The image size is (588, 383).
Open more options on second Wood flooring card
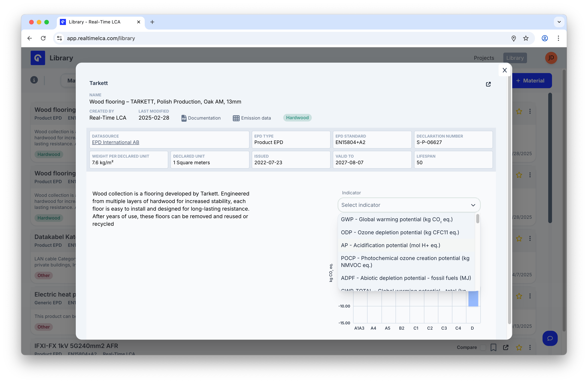[530, 175]
